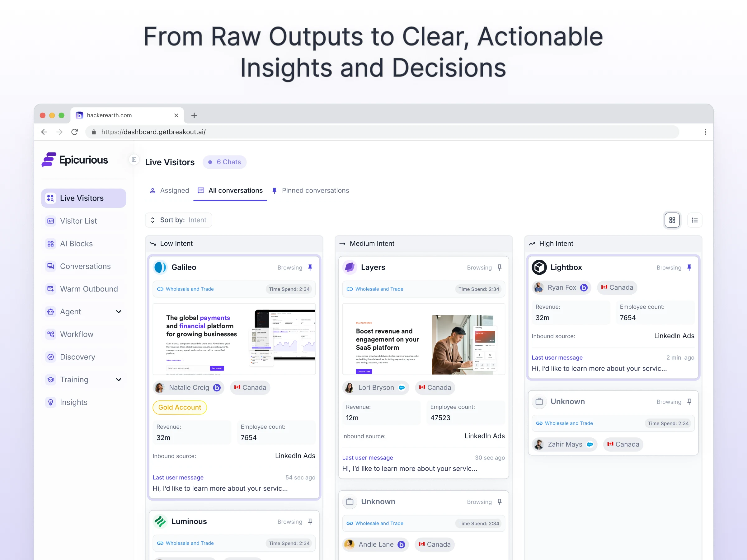This screenshot has height=560, width=747.
Task: Open Insights sidebar item
Action: pos(74,402)
